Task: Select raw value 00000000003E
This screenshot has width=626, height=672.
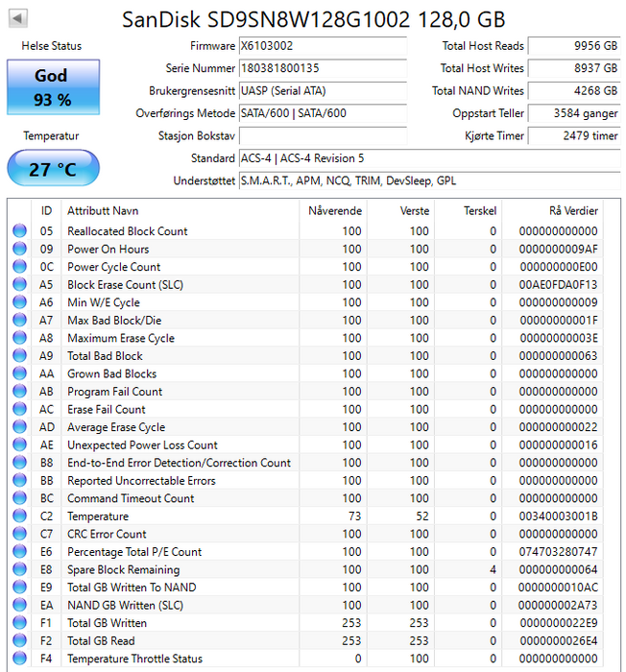Action: (559, 338)
